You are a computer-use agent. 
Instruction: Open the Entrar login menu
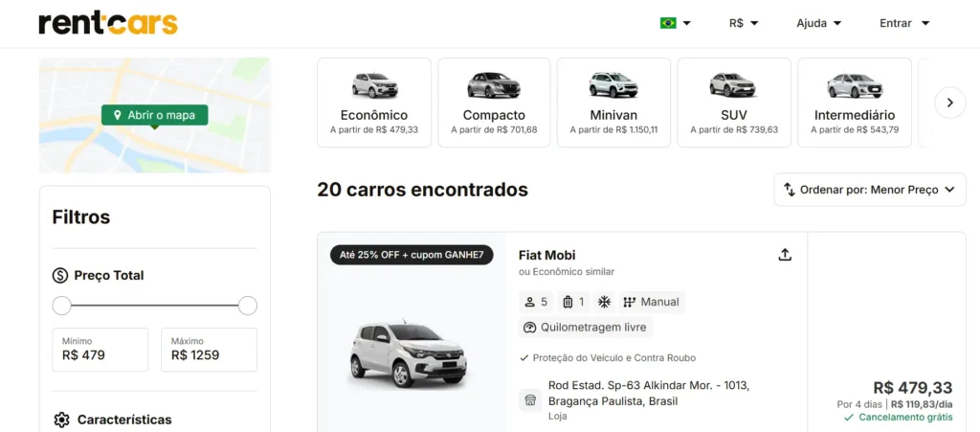[x=904, y=23]
